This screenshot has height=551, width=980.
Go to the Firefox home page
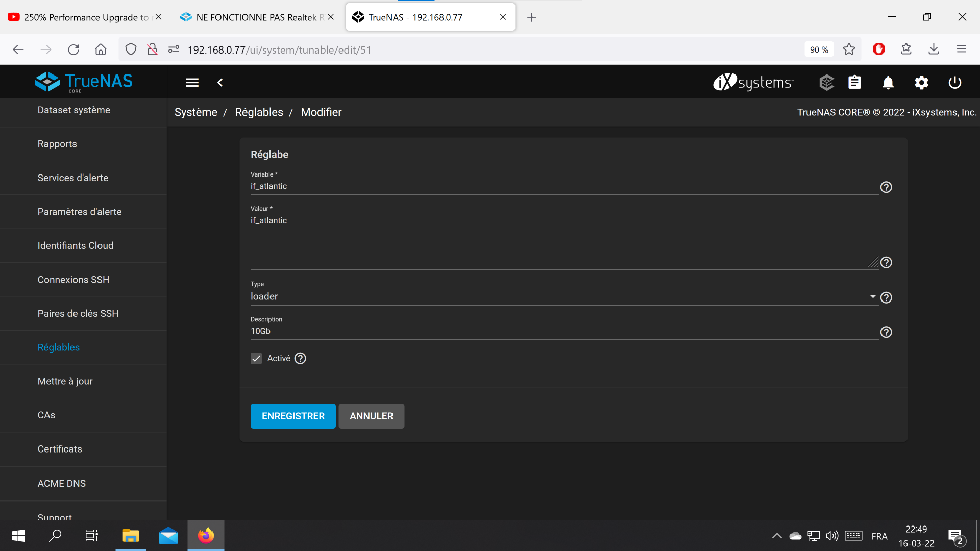pos(101,49)
